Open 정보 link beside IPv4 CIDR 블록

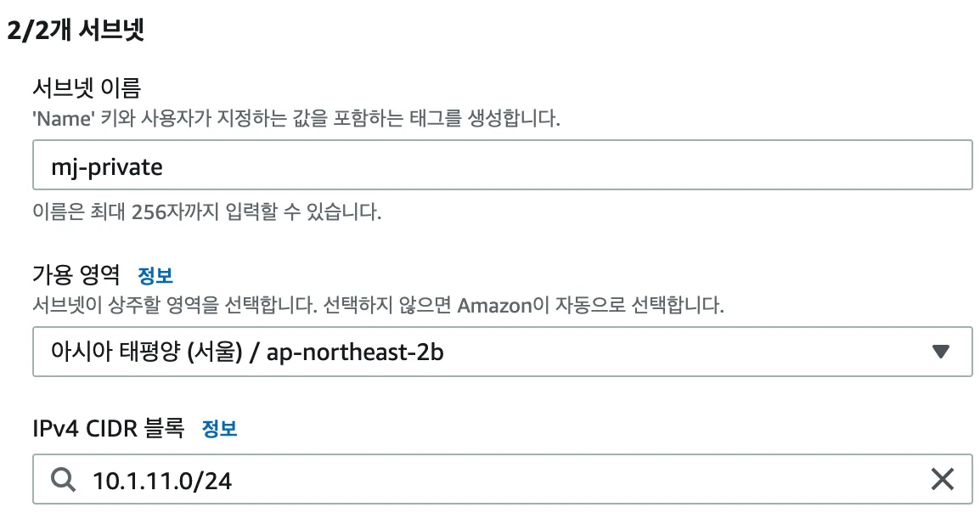tap(219, 428)
